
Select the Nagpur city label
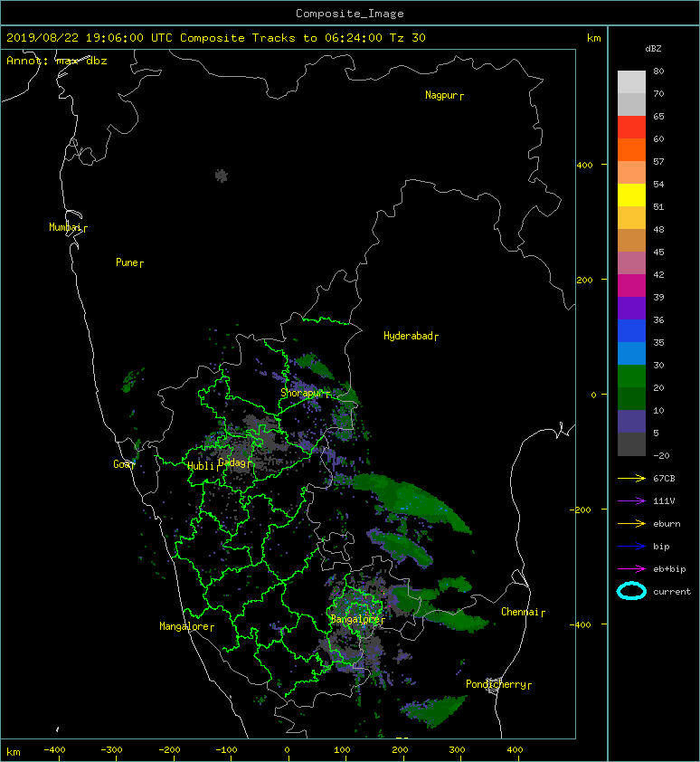[x=444, y=95]
